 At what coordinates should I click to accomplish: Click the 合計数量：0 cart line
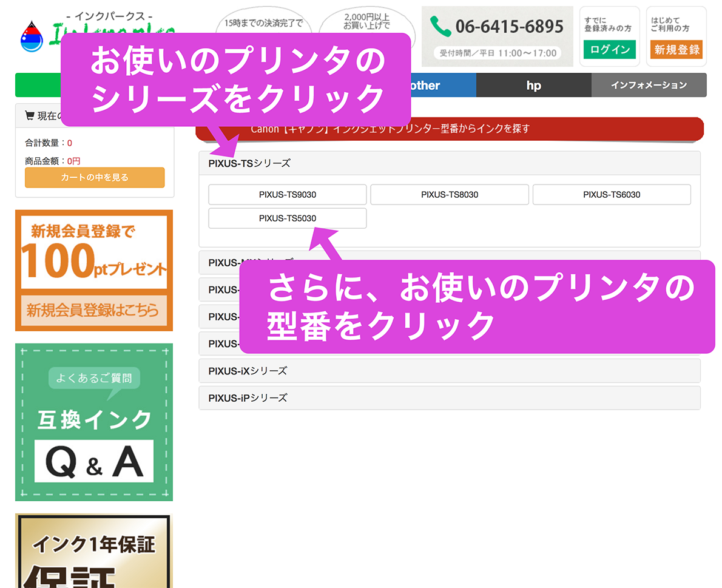pos(49,143)
